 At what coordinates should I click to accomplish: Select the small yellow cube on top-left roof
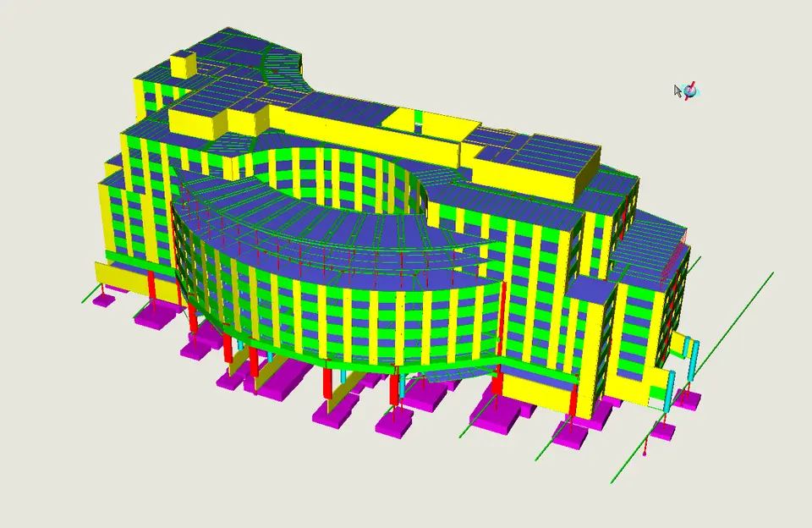click(184, 65)
